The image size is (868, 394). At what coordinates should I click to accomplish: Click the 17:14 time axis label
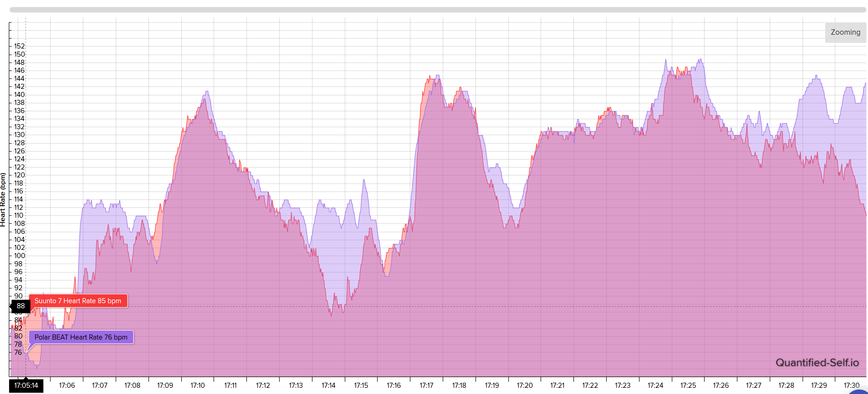328,385
